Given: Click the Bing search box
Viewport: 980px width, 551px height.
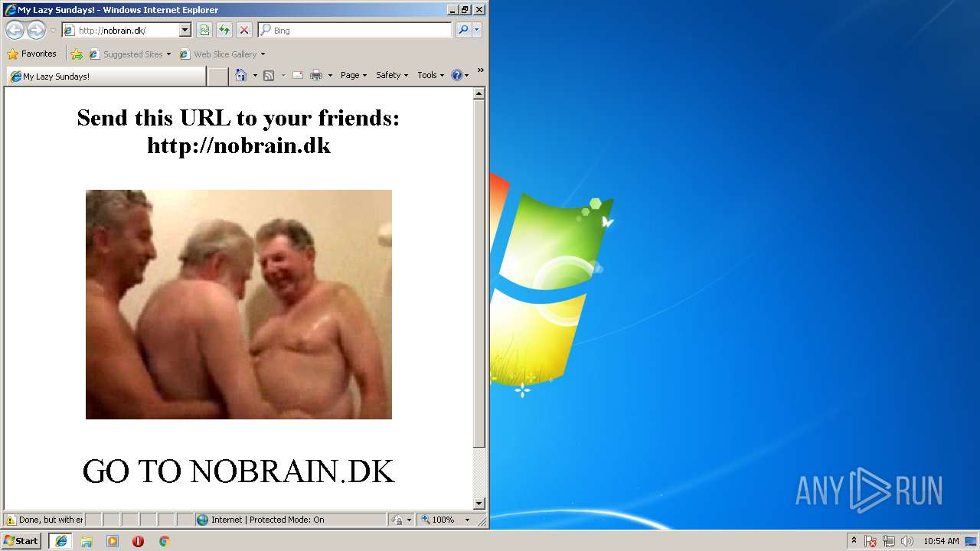Looking at the screenshot, I should click(x=354, y=31).
